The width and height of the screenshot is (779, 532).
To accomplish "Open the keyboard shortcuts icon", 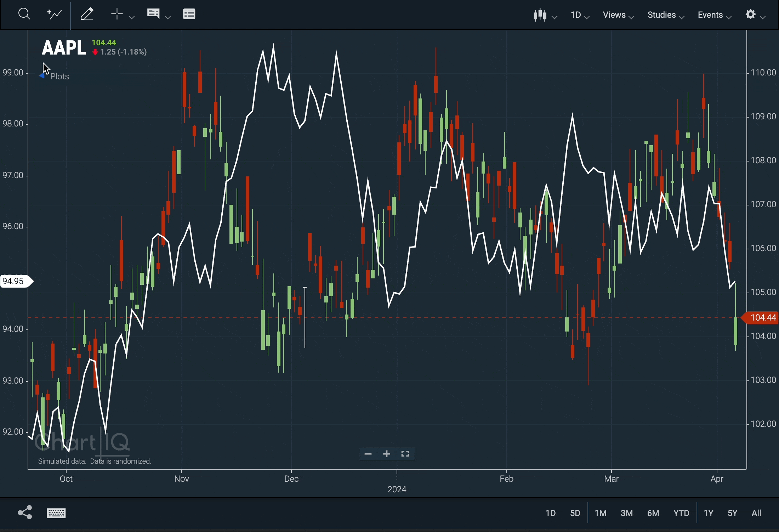I will 56,513.
